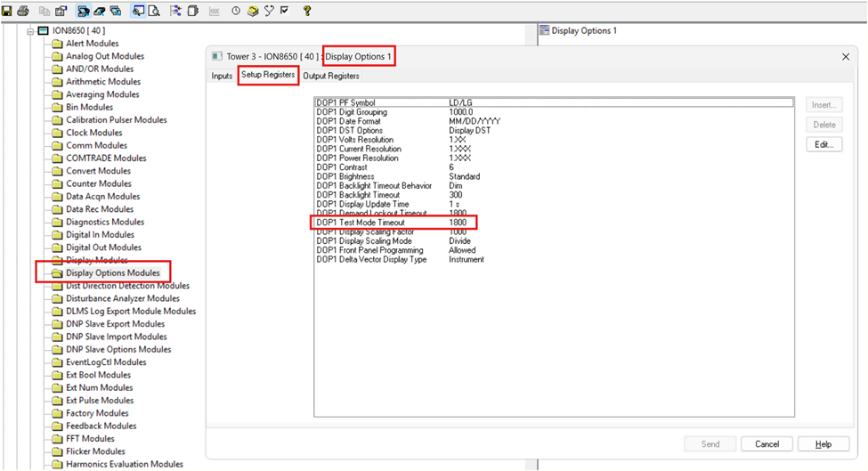
Task: Select Comm Modules in the tree
Action: (97, 145)
